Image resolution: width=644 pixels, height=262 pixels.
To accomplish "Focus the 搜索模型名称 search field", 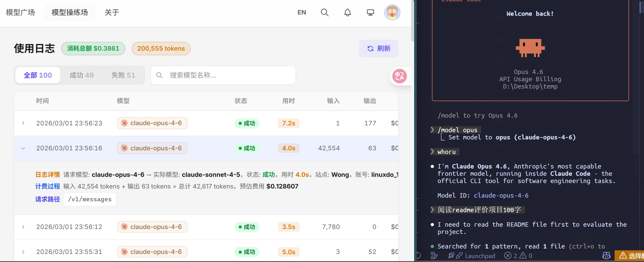I will tap(223, 75).
